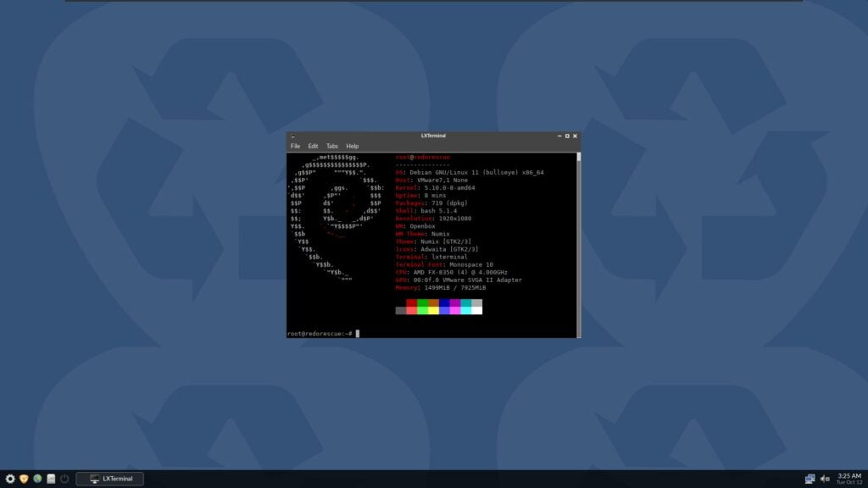Image resolution: width=868 pixels, height=488 pixels.
Task: Click the bright red color block
Action: click(x=411, y=310)
